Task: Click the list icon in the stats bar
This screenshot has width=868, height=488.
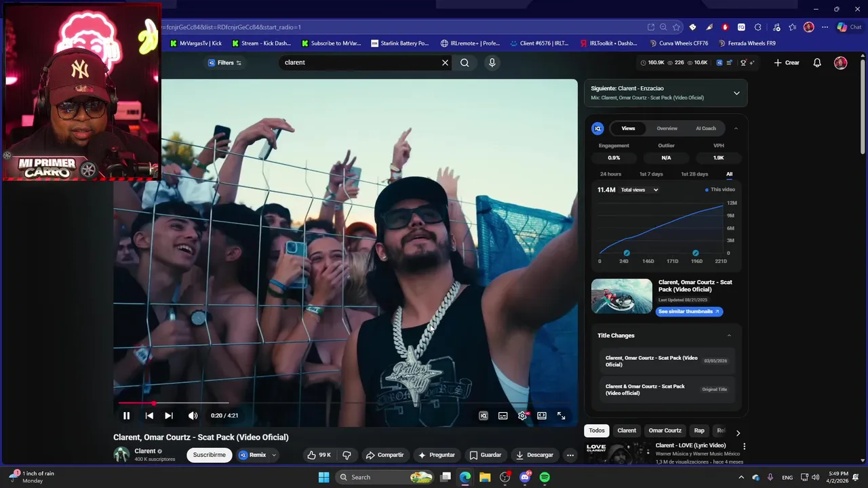Action: coord(730,62)
